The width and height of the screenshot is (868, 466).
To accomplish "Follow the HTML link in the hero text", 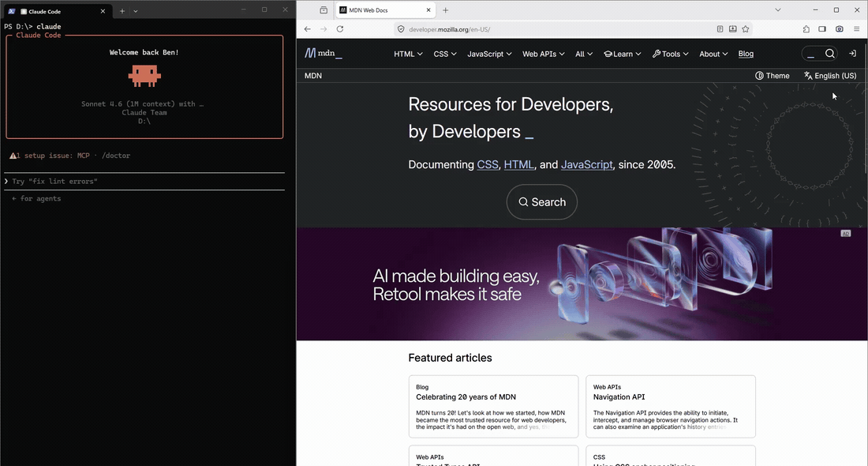I will (518, 164).
